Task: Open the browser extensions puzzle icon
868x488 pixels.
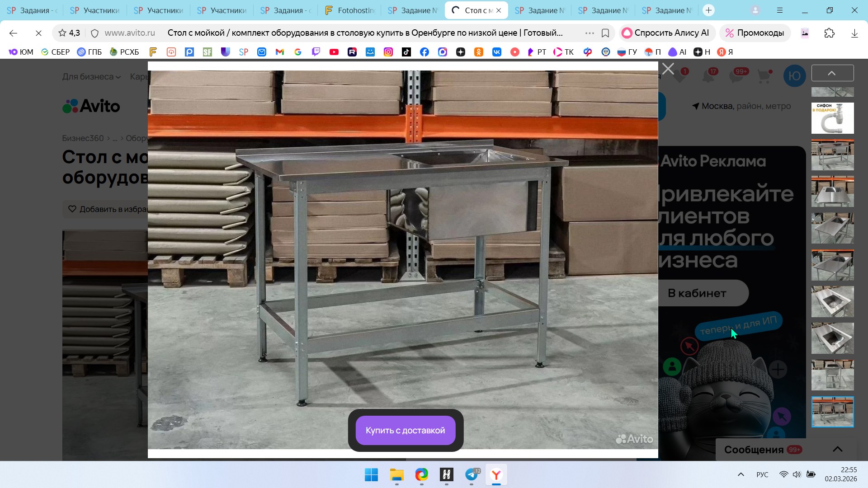Action: [829, 33]
